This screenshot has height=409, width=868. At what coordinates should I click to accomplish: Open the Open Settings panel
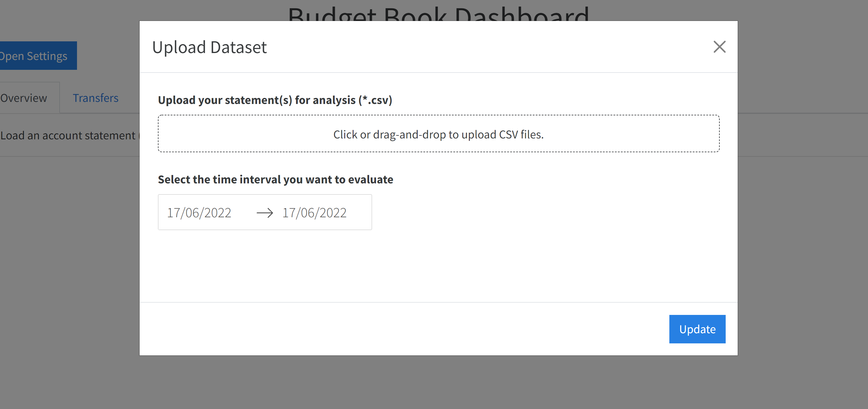tap(33, 55)
